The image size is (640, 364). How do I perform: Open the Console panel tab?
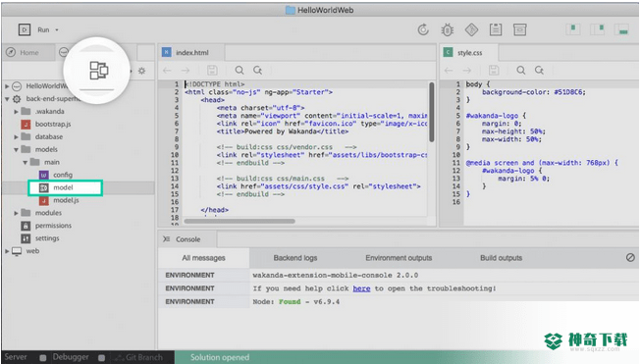pyautogui.click(x=187, y=239)
